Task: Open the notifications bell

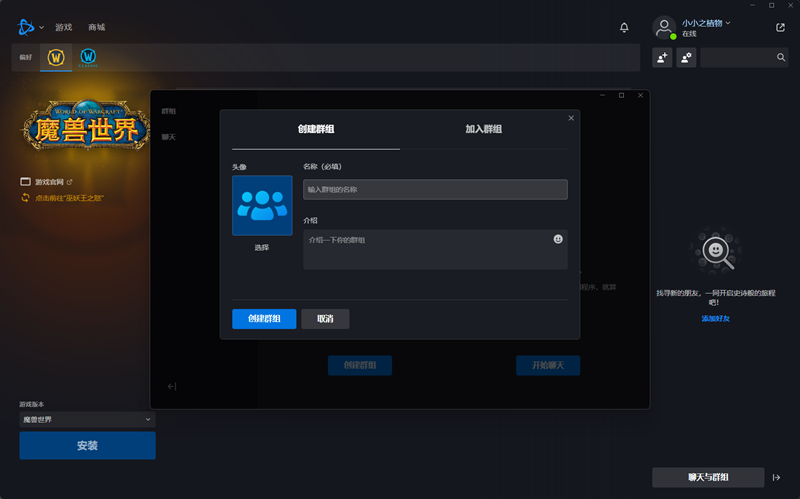Action: [624, 27]
